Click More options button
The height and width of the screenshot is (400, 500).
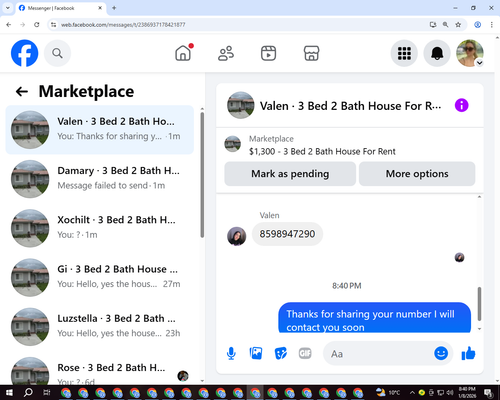tap(417, 174)
